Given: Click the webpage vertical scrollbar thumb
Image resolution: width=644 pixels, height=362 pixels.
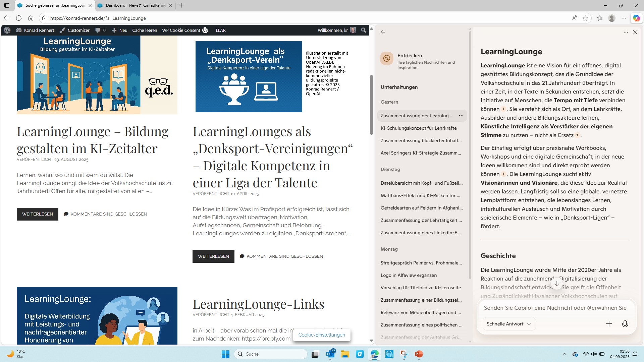Looking at the screenshot, I should [x=371, y=105].
